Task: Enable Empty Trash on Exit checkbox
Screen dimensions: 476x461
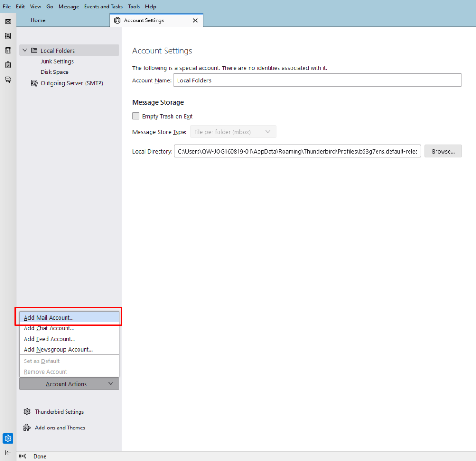Action: pyautogui.click(x=136, y=116)
